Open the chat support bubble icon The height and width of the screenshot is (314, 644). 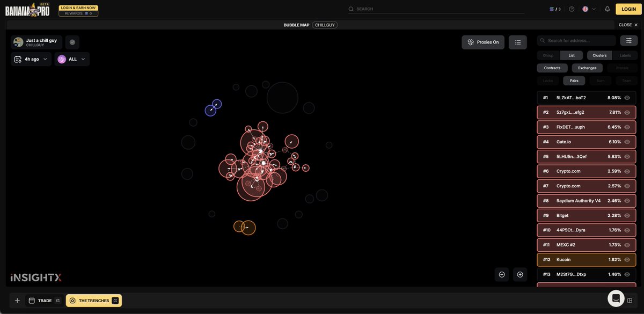click(x=616, y=298)
